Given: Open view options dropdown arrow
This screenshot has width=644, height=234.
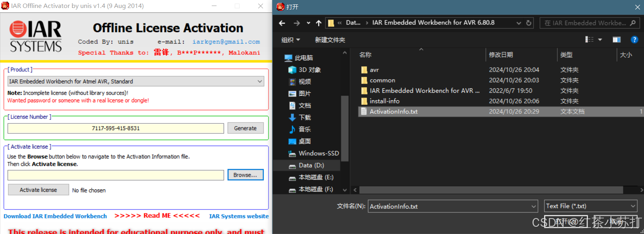Looking at the screenshot, I should pyautogui.click(x=600, y=39).
